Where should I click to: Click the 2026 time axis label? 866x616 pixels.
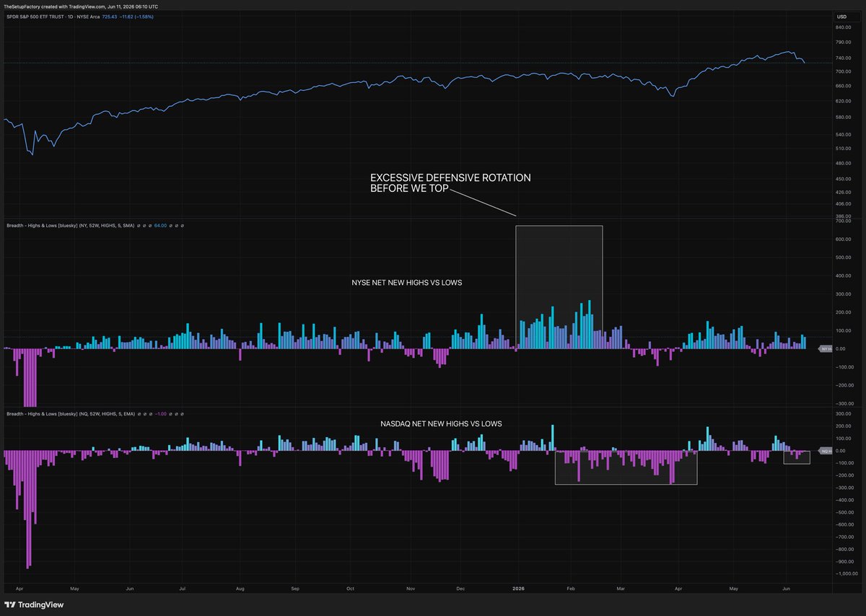click(x=518, y=589)
